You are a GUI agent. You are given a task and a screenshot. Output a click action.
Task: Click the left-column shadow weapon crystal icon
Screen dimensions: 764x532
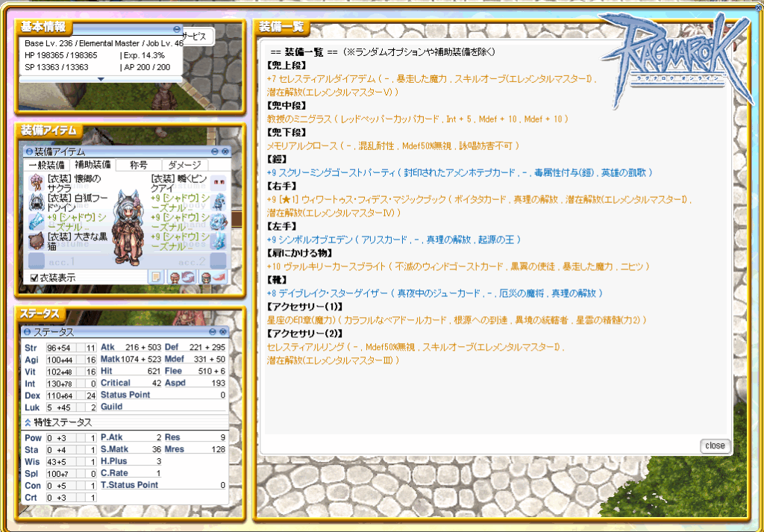pos(37,222)
